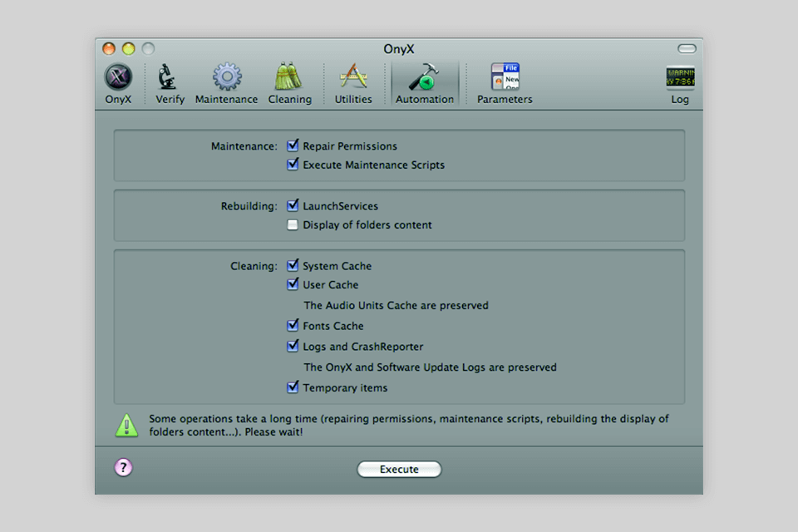This screenshot has height=532, width=798.
Task: Open the Maintenance gear icon
Action: [226, 76]
